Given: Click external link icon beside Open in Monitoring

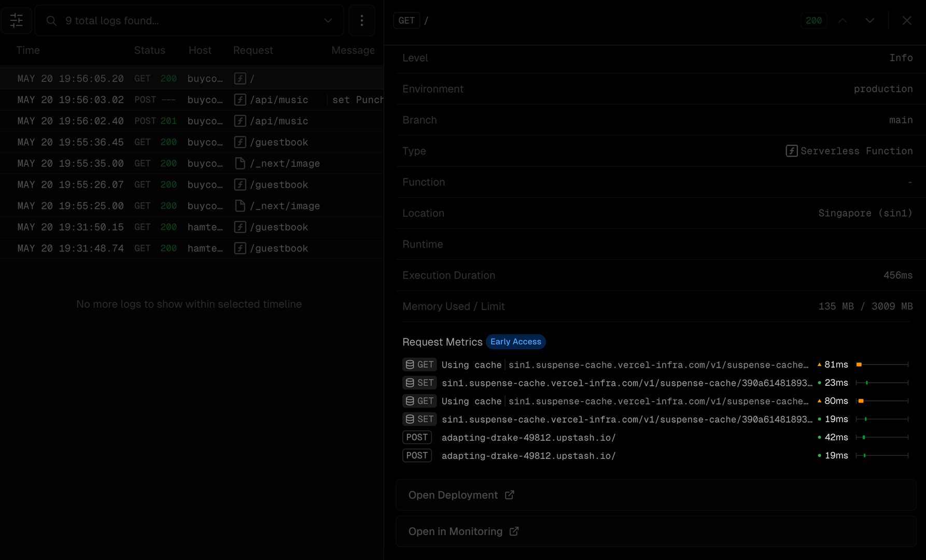Looking at the screenshot, I should pyautogui.click(x=514, y=531).
